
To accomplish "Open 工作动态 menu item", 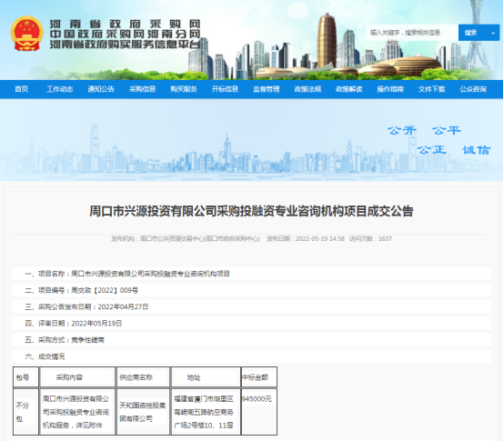I will pos(60,89).
